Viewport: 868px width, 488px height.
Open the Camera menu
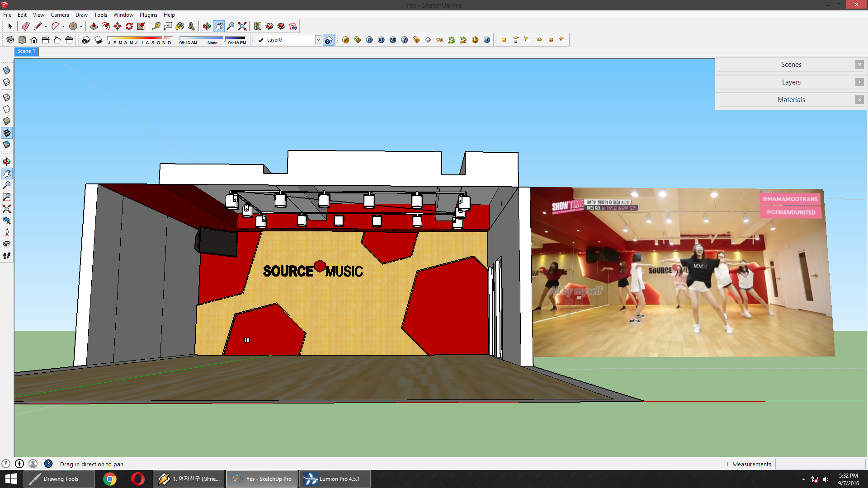[60, 14]
